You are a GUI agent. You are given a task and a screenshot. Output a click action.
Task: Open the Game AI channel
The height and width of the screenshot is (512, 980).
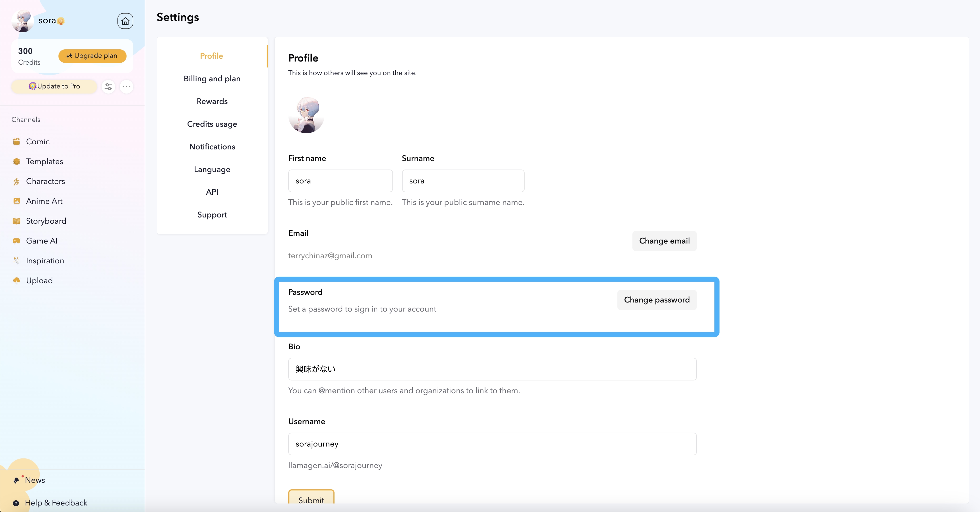[42, 241]
